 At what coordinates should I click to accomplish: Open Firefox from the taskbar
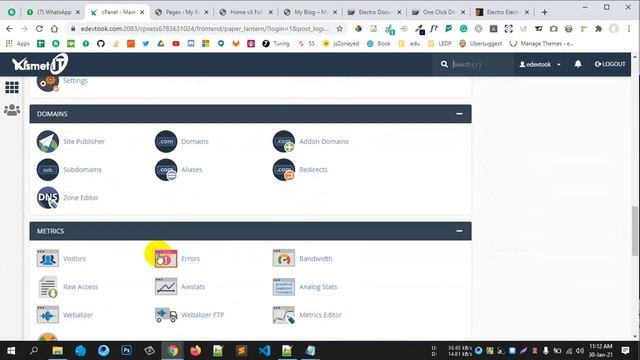[196, 351]
